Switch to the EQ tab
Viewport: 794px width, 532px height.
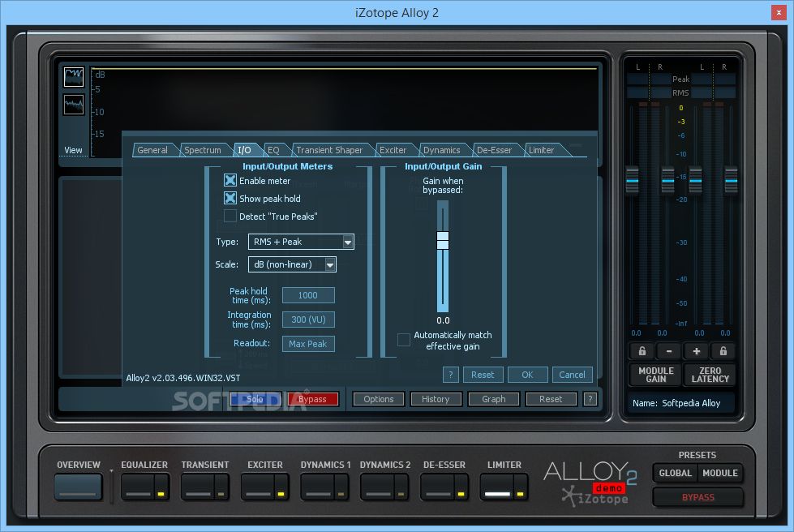[x=273, y=150]
